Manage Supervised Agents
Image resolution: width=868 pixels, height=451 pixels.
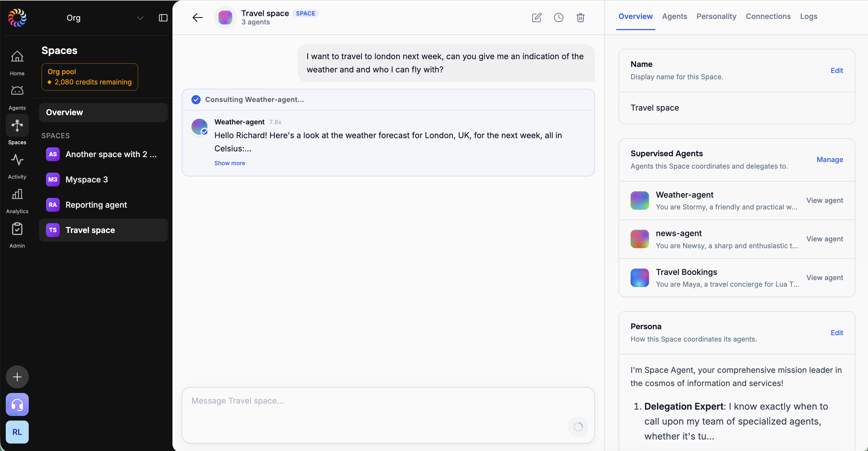pos(829,160)
